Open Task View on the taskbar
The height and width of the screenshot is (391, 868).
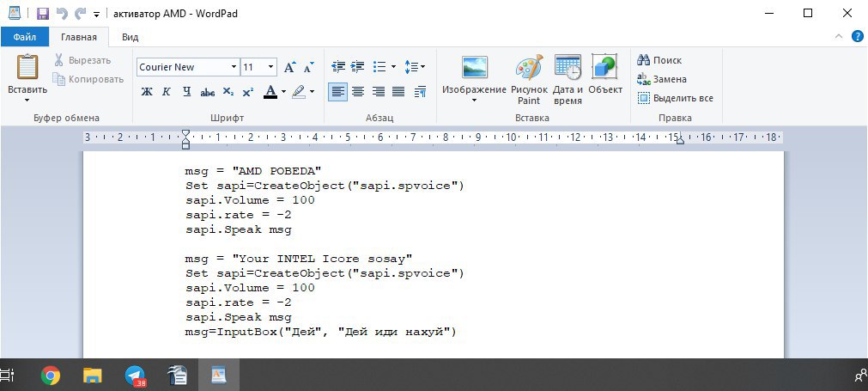coord(7,376)
